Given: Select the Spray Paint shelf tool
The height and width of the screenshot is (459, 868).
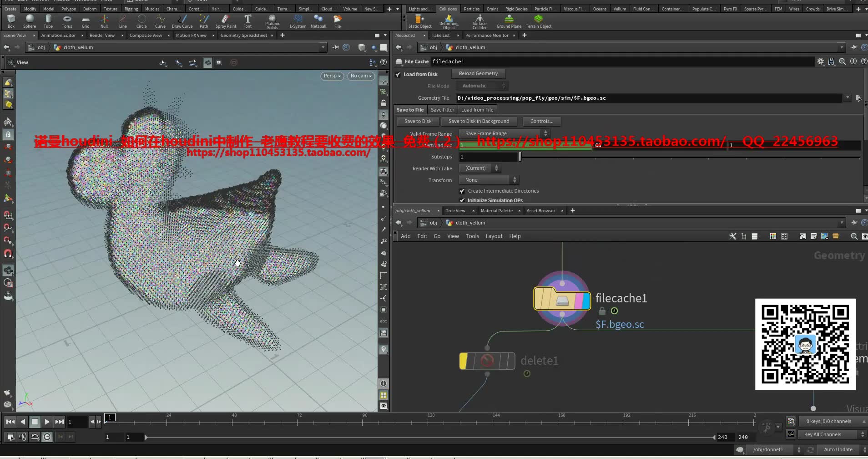Looking at the screenshot, I should (226, 21).
